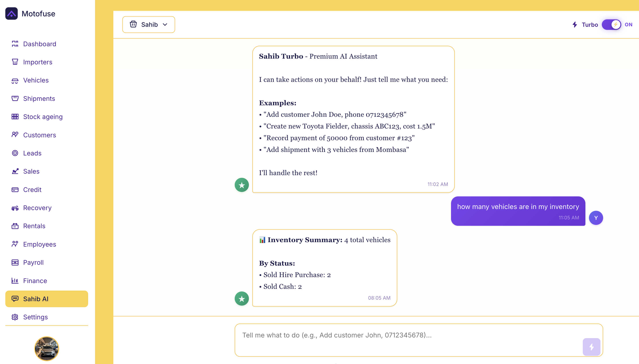The image size is (639, 364).
Task: Click the Settings gear icon
Action: tap(15, 317)
